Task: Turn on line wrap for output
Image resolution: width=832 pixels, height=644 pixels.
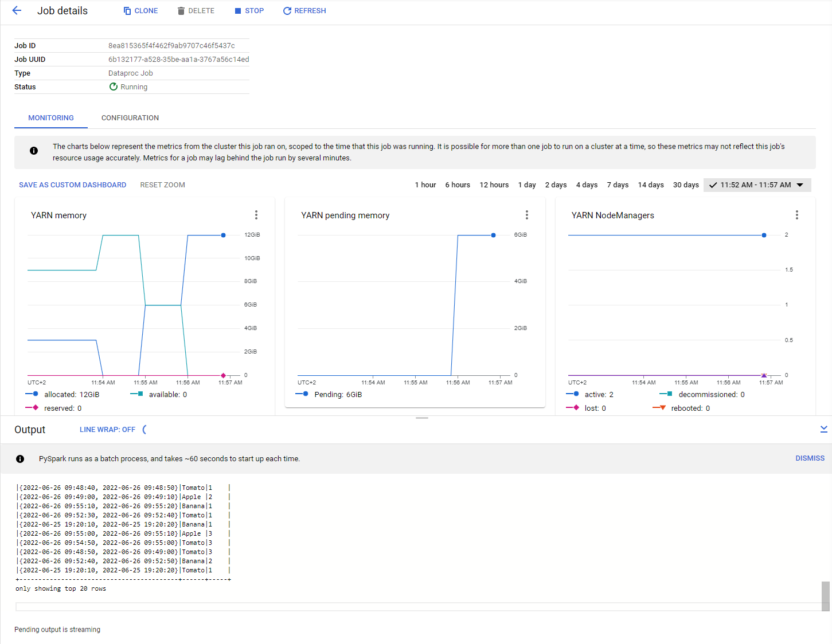Action: point(107,430)
